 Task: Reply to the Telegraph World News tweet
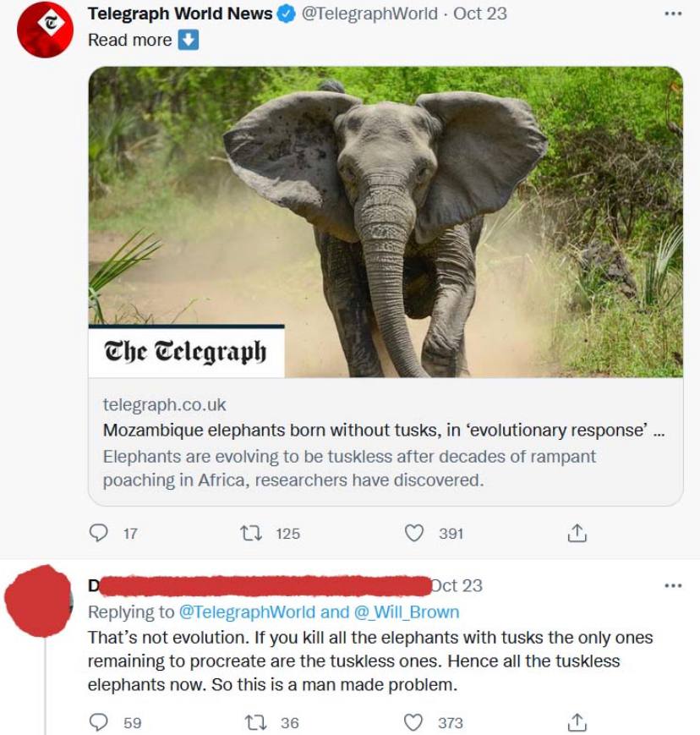tap(100, 533)
